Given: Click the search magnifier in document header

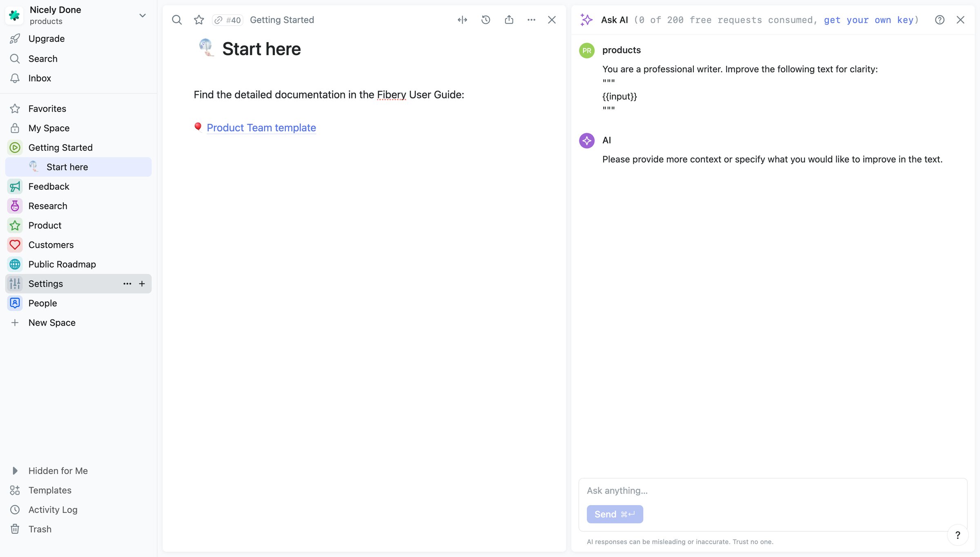Looking at the screenshot, I should (177, 20).
